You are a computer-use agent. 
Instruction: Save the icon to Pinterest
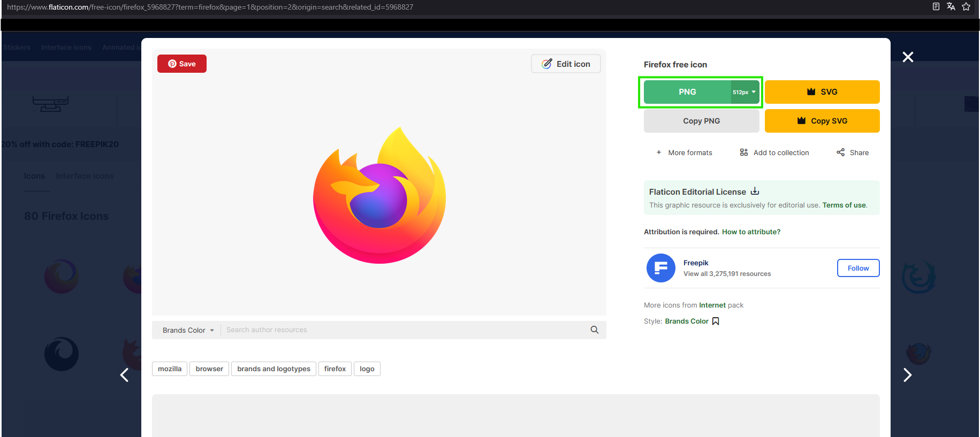(181, 64)
